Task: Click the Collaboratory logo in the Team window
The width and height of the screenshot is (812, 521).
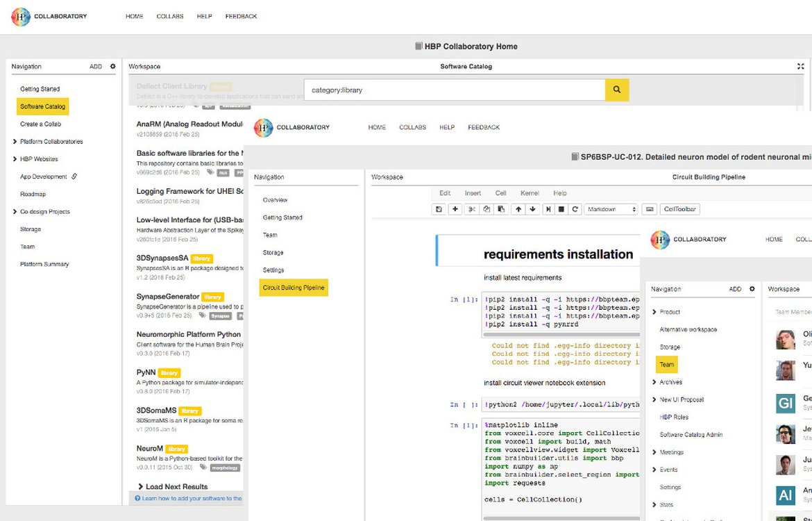Action: [x=660, y=240]
